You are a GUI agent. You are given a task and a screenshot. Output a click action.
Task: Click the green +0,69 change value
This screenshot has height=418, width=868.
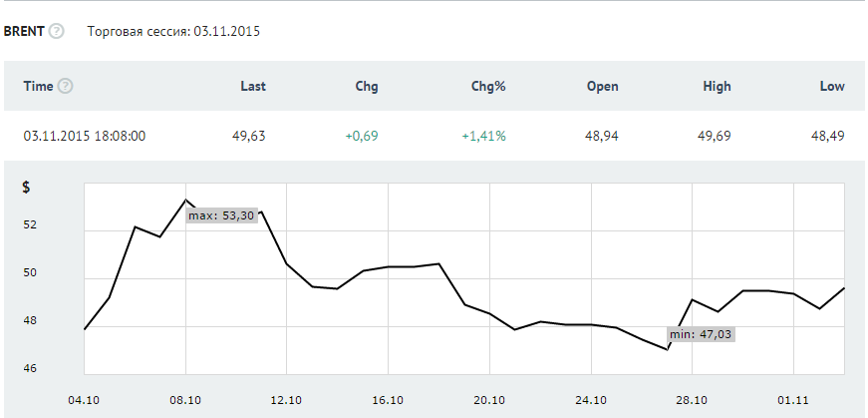point(362,136)
